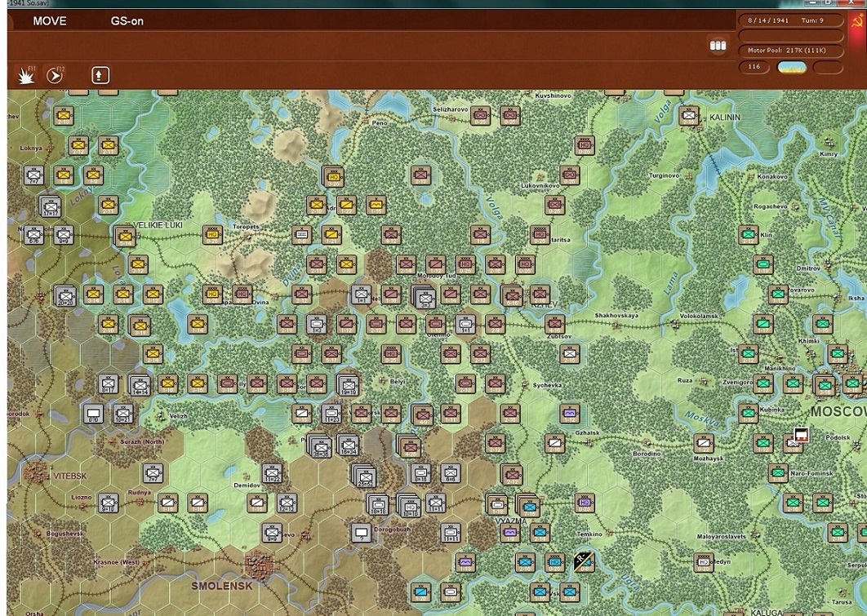The height and width of the screenshot is (616, 867).
Task: Select the German unit marked 6=6
Action: [x=451, y=473]
